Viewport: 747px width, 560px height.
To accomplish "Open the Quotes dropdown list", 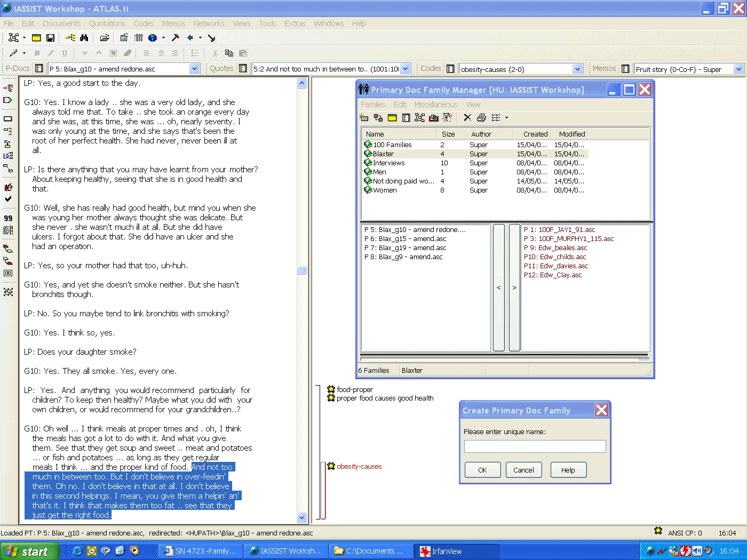I will click(x=405, y=69).
